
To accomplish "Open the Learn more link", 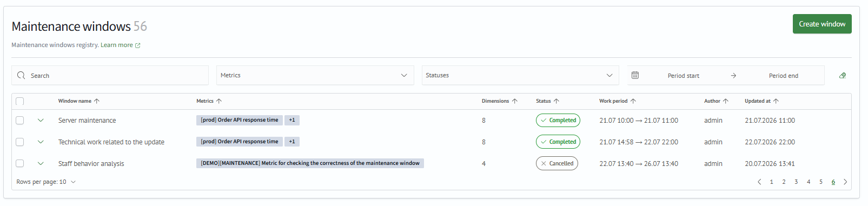I will tap(116, 45).
